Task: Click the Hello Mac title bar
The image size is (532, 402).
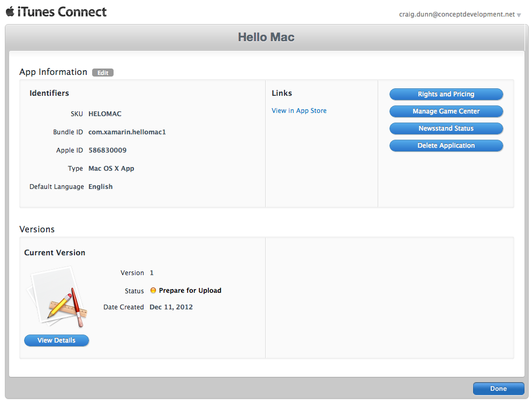Action: (266, 37)
